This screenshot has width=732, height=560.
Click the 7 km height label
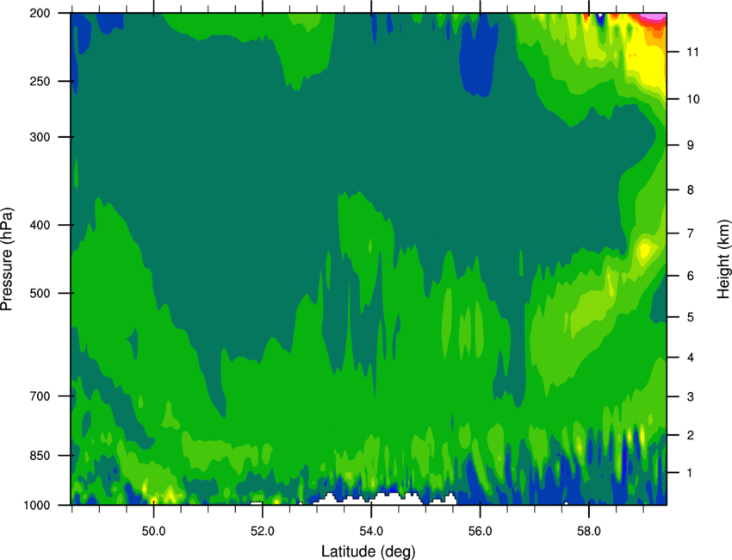click(x=690, y=233)
